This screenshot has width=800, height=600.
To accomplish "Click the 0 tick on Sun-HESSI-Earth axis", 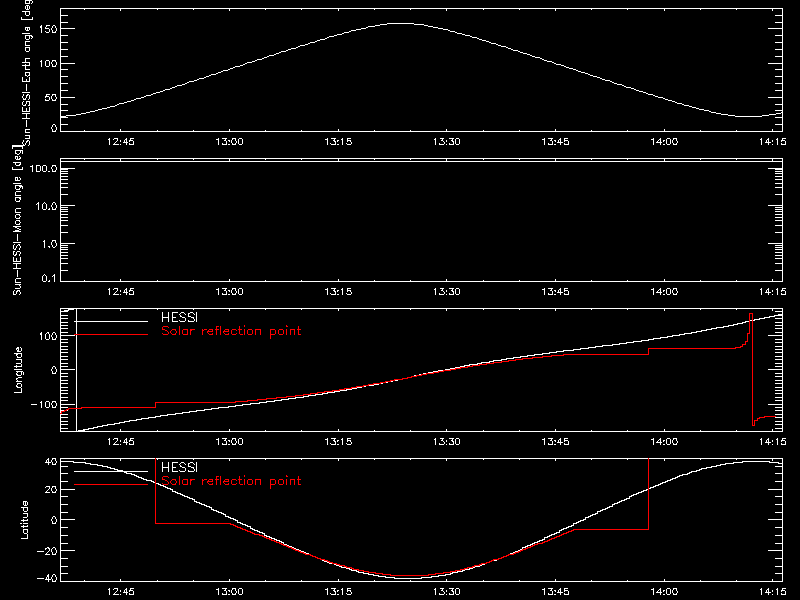I will click(x=54, y=128).
